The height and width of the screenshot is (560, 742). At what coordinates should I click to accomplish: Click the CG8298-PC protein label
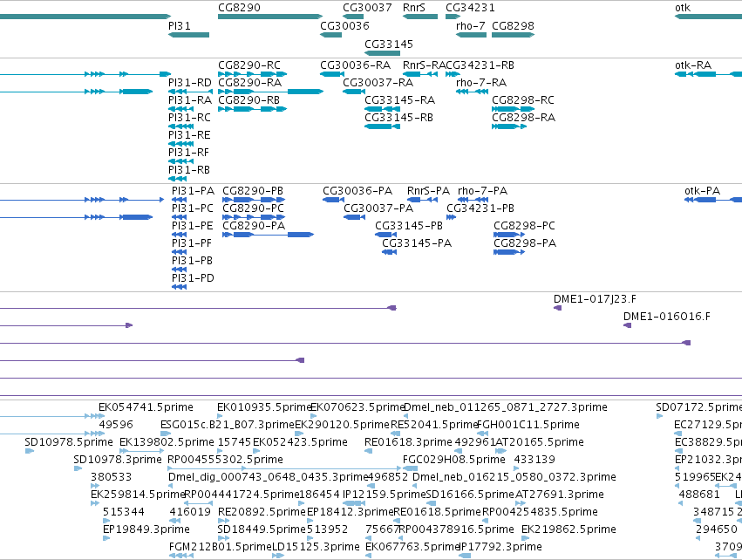pos(524,226)
